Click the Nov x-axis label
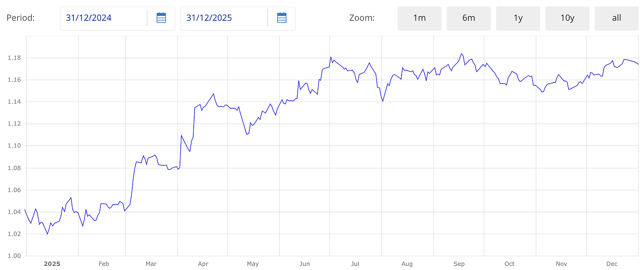644x270 pixels. pyautogui.click(x=561, y=264)
